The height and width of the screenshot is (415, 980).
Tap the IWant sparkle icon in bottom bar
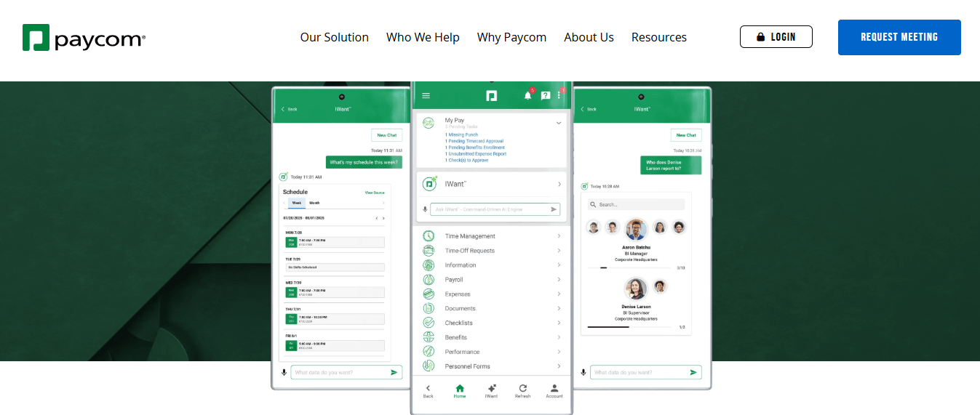coord(491,390)
